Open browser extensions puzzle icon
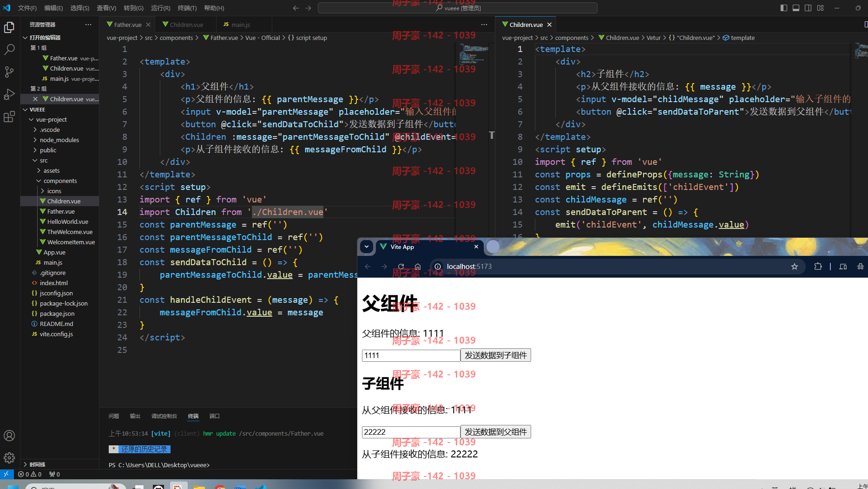The height and width of the screenshot is (489, 868). 818,267
